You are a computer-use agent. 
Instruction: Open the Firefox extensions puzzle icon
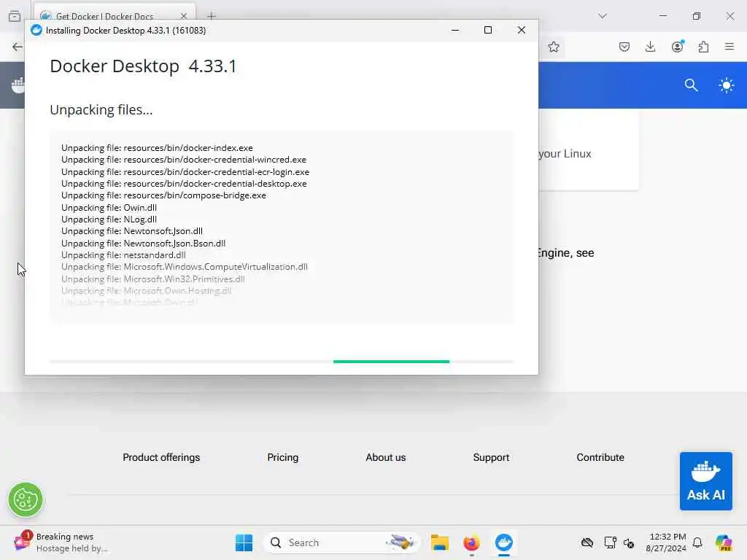[703, 47]
